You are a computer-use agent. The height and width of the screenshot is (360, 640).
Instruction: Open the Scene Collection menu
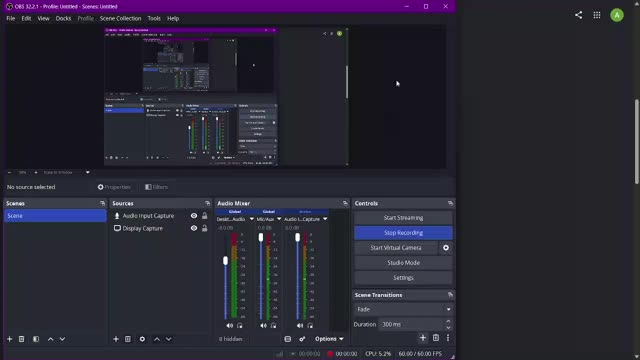click(x=120, y=18)
